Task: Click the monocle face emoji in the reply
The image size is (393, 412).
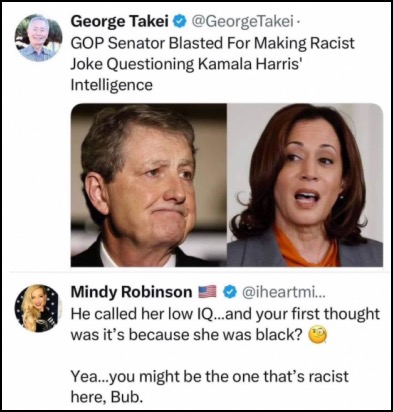Action: click(x=319, y=335)
